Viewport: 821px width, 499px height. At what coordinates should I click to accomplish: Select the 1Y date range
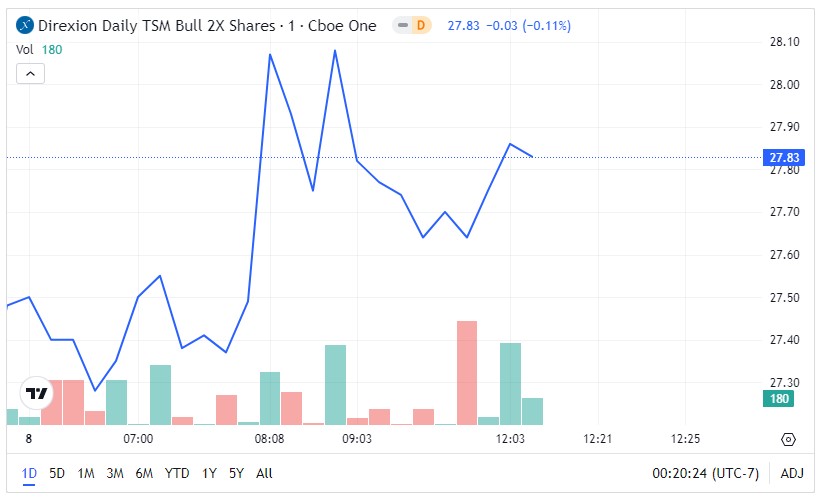[x=209, y=473]
